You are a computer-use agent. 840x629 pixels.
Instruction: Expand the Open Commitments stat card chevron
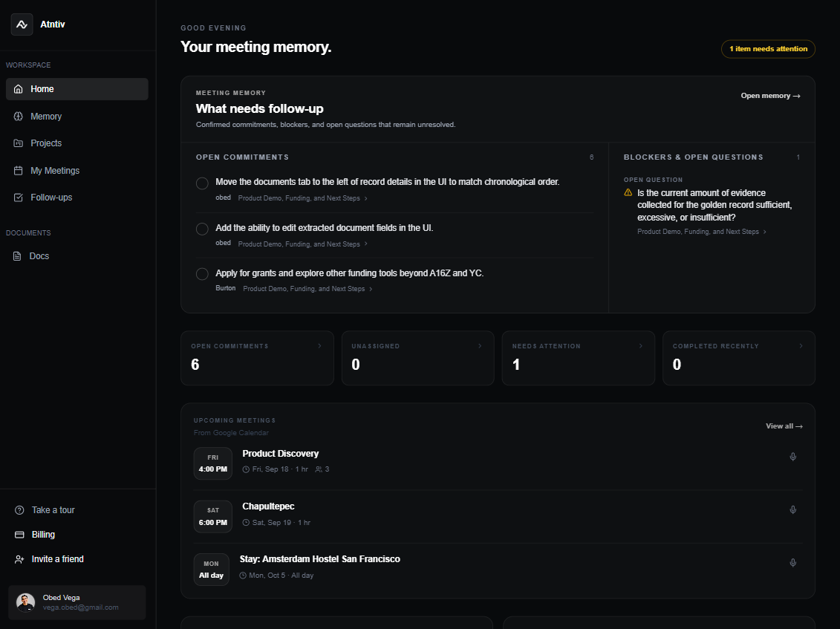(320, 346)
